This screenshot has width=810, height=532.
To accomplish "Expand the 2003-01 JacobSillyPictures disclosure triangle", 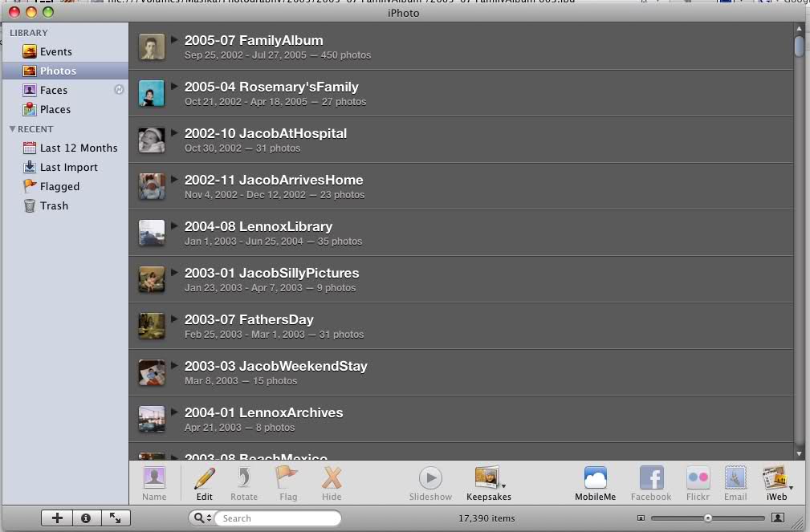I will pos(174,272).
